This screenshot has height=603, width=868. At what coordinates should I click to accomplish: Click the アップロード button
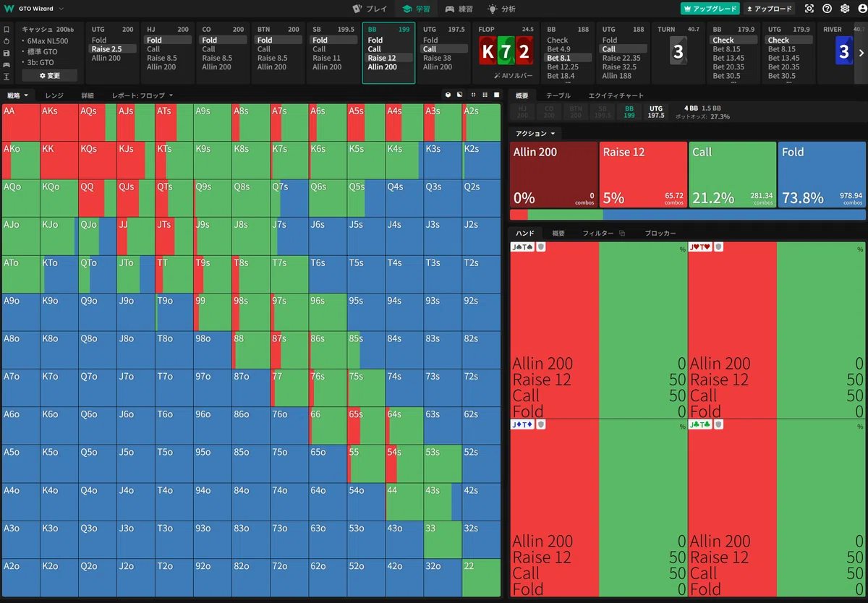pos(769,9)
